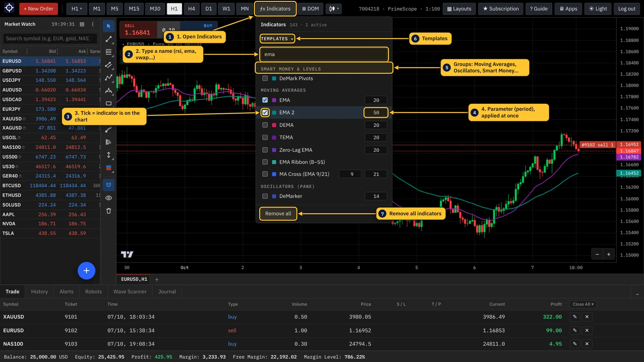Open the Layouts menu
The width and height of the screenshot is (644, 362).
pos(459,9)
